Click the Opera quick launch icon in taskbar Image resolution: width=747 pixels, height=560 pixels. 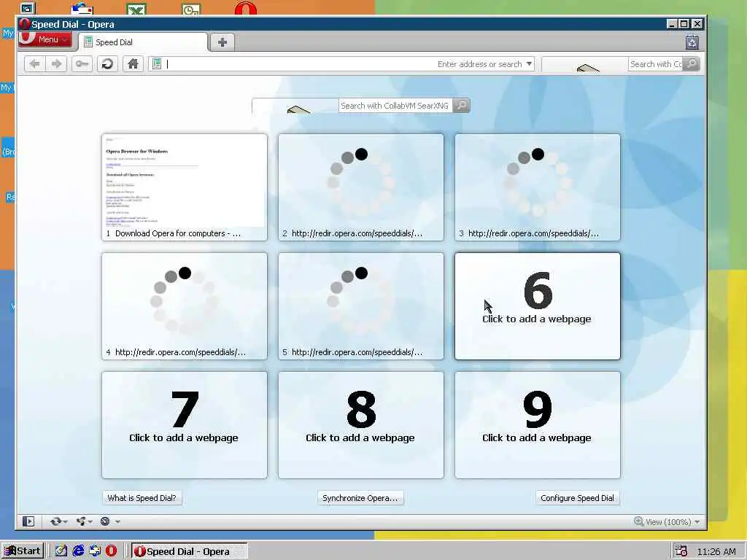111,551
